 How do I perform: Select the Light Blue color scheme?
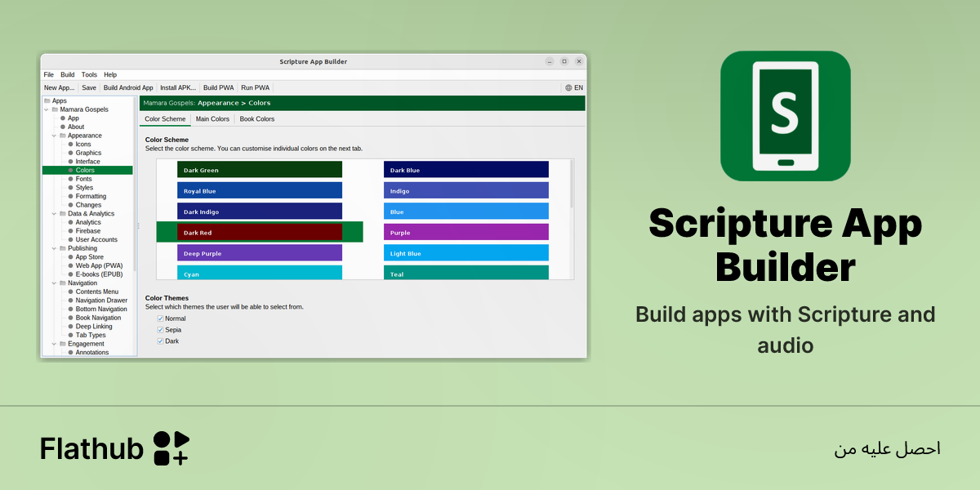[466, 253]
